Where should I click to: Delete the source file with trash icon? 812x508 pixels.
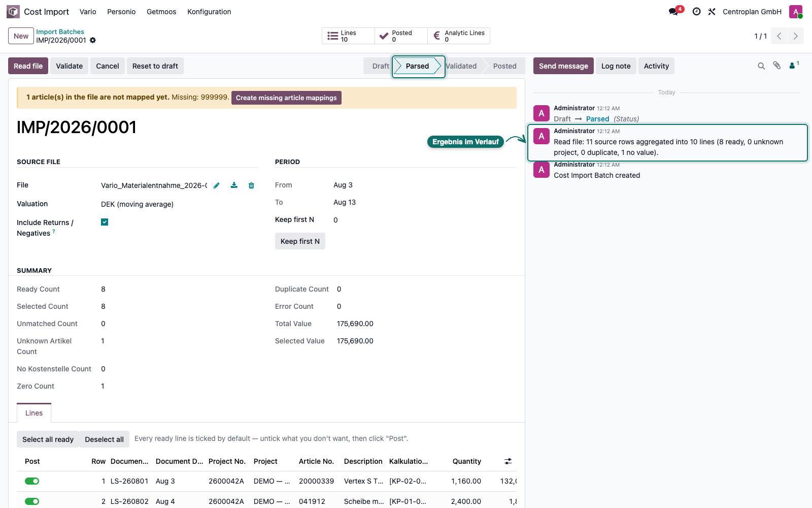tap(251, 185)
